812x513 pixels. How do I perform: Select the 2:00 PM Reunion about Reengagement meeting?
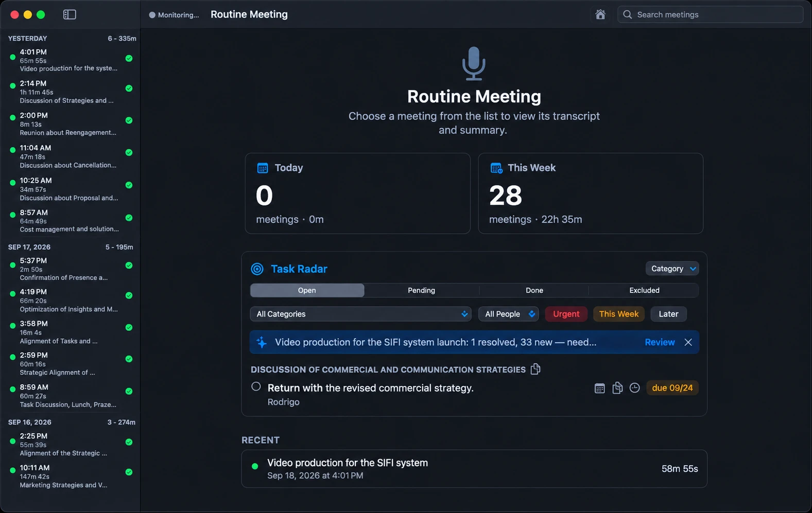[x=70, y=124]
